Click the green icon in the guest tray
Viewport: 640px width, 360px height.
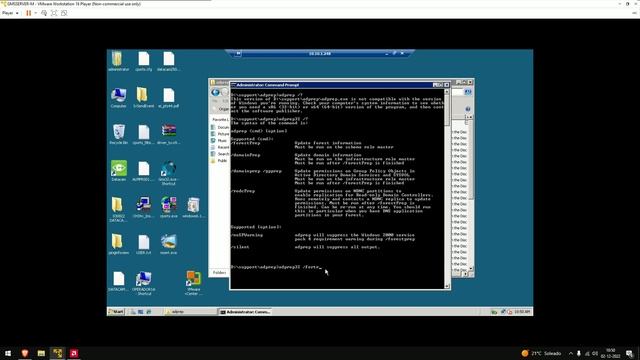(x=494, y=312)
